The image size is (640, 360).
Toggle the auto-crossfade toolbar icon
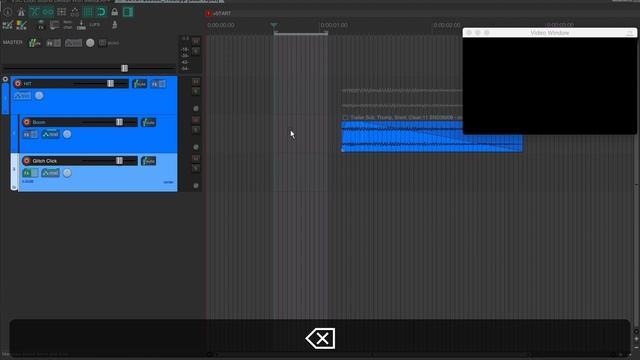pos(35,12)
